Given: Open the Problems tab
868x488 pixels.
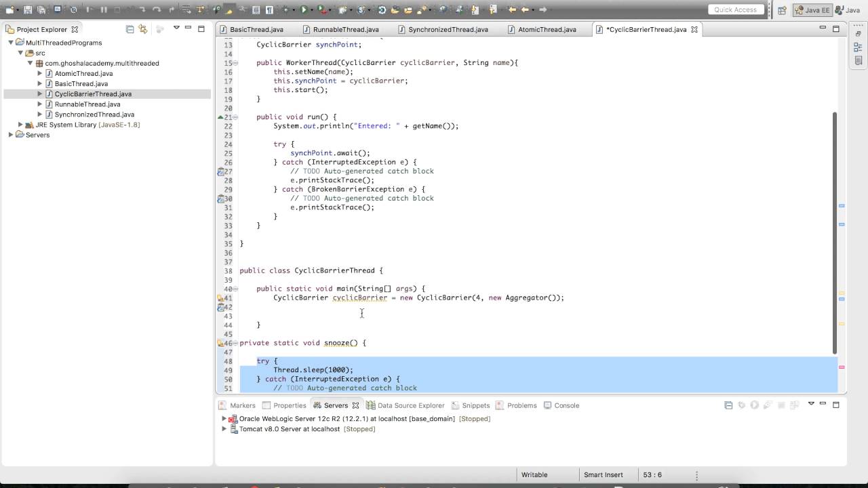Looking at the screenshot, I should tap(516, 405).
